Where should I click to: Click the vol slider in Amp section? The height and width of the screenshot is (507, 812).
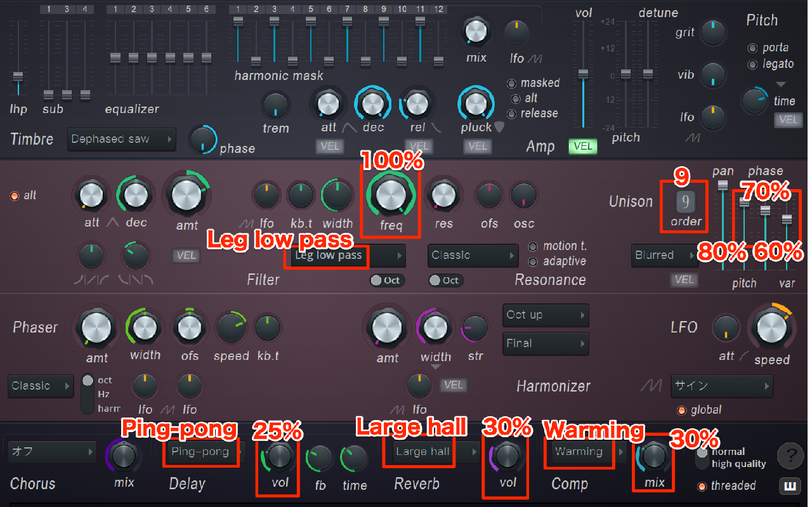click(583, 74)
